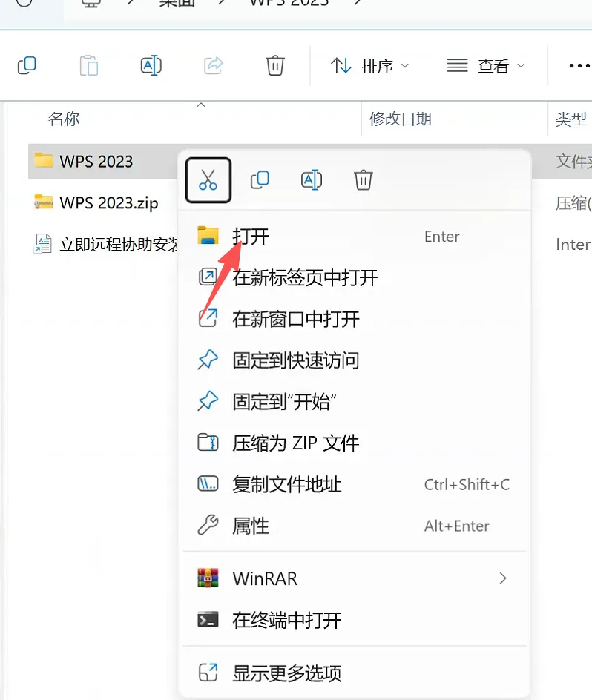Expand the WinRAR submenu arrow
Viewport: 592px width, 700px height.
point(503,578)
